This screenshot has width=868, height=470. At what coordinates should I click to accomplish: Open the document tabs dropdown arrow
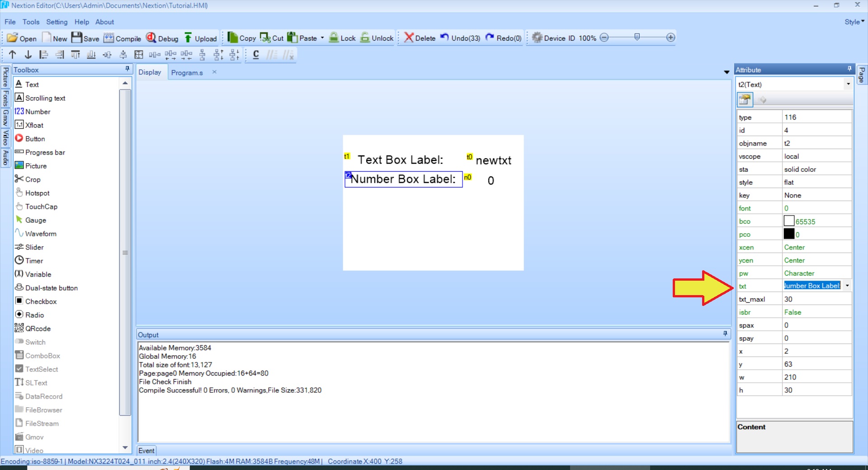tap(726, 72)
